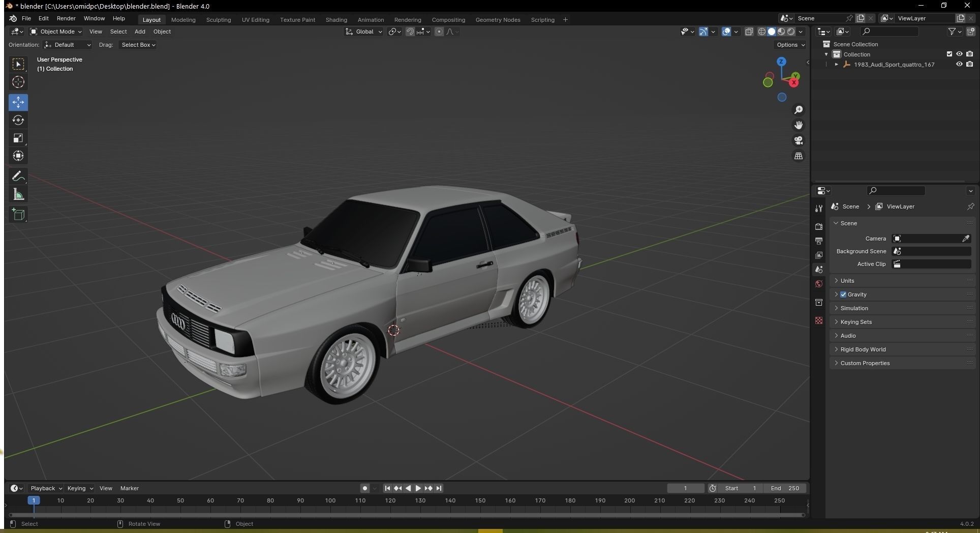Toggle the camera view icon
This screenshot has height=533, width=980.
coord(799,140)
